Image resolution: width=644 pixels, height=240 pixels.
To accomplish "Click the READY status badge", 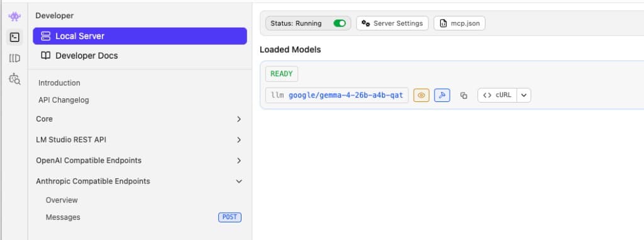I will [281, 74].
